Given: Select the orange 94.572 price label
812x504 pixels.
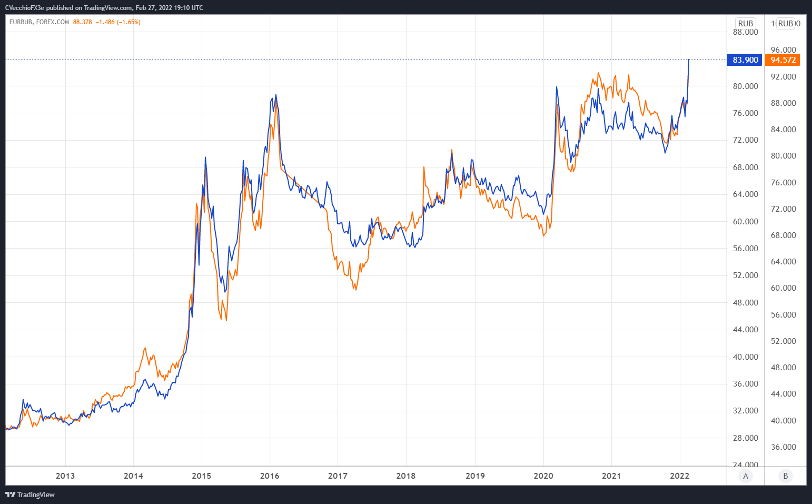Looking at the screenshot, I should click(783, 60).
